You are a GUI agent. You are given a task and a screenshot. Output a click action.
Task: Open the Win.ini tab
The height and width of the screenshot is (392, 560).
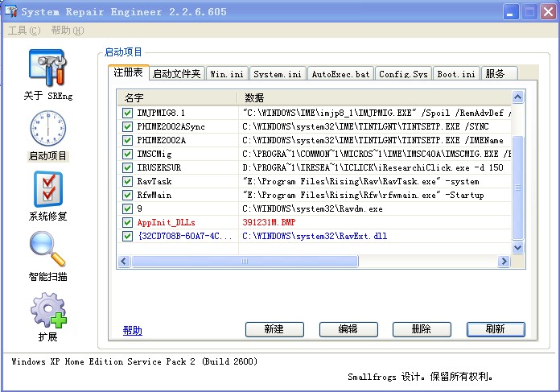click(227, 74)
